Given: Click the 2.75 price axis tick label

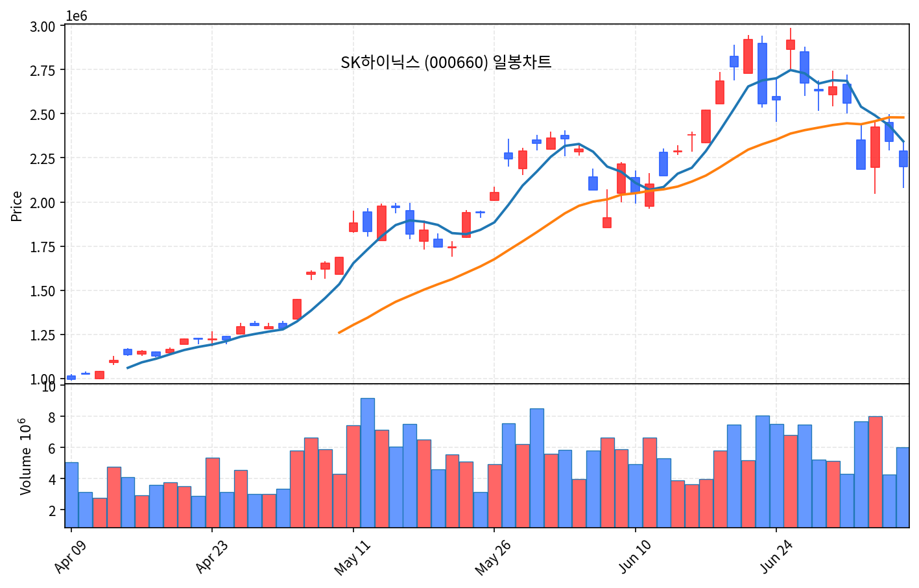Looking at the screenshot, I should 43,70.
